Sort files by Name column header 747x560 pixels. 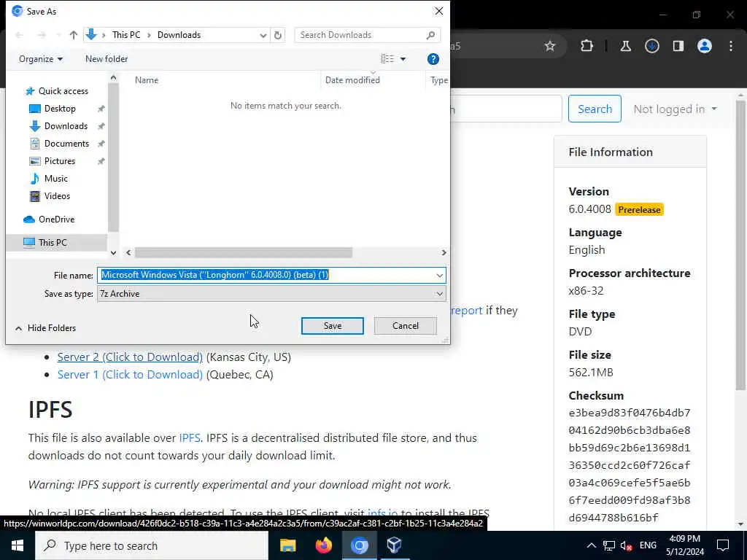click(146, 80)
